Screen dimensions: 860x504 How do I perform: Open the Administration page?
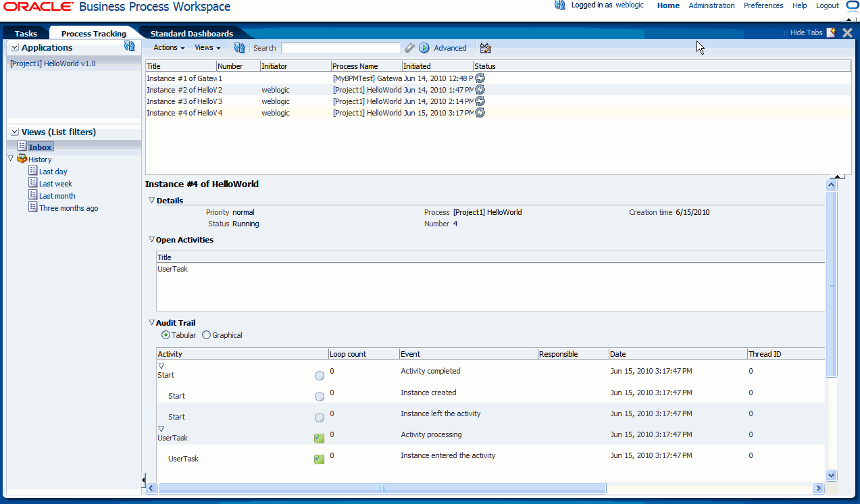pyautogui.click(x=711, y=5)
